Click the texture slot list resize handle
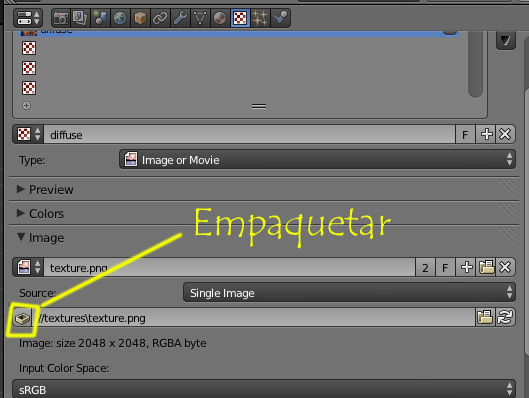Image resolution: width=529 pixels, height=398 pixels. coord(259,106)
